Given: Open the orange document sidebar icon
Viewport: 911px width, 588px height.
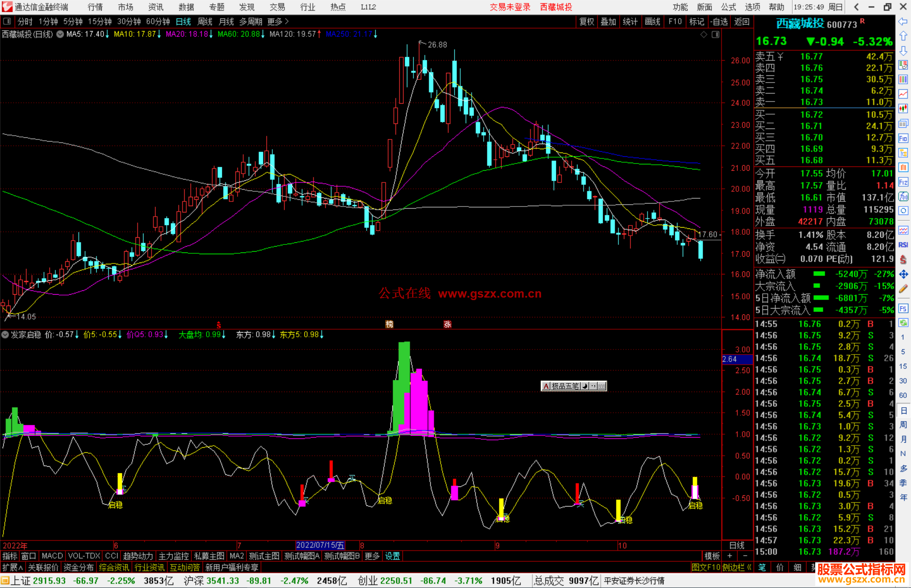Looking at the screenshot, I should (x=903, y=167).
